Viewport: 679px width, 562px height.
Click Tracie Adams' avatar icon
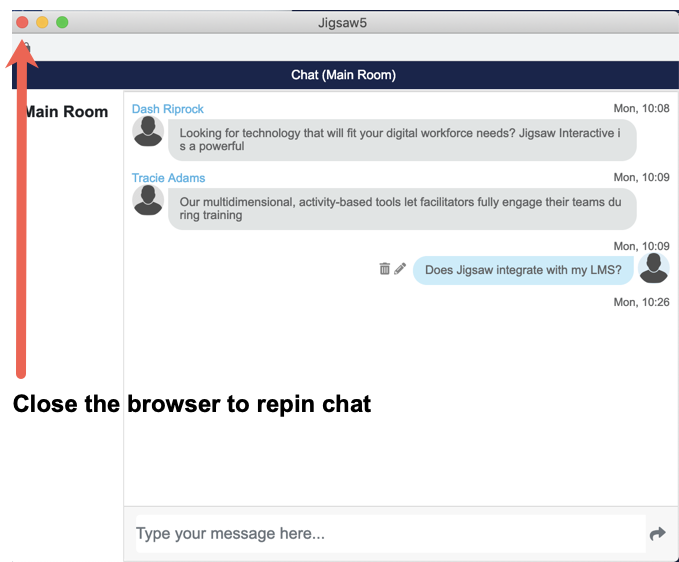coord(149,200)
